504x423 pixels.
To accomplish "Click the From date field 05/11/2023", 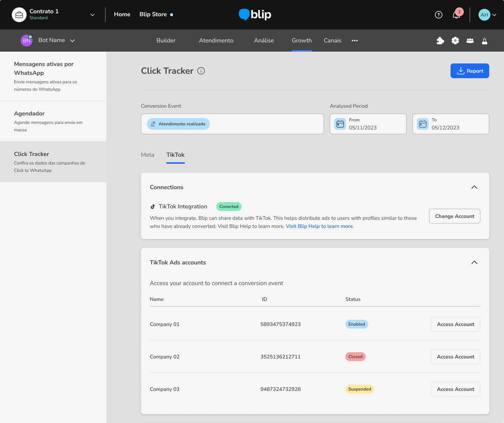I will point(368,124).
